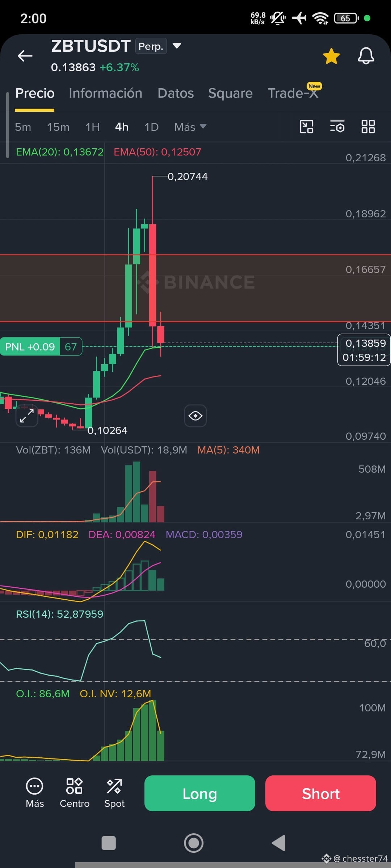The image size is (391, 868).
Task: Tap the Android home circle button
Action: (194, 843)
